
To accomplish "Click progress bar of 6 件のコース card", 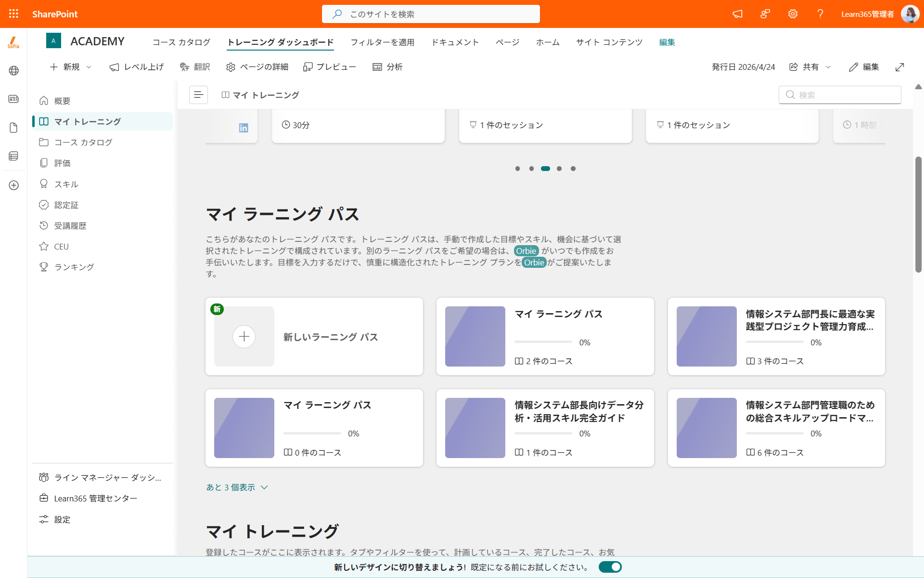I will 775,433.
